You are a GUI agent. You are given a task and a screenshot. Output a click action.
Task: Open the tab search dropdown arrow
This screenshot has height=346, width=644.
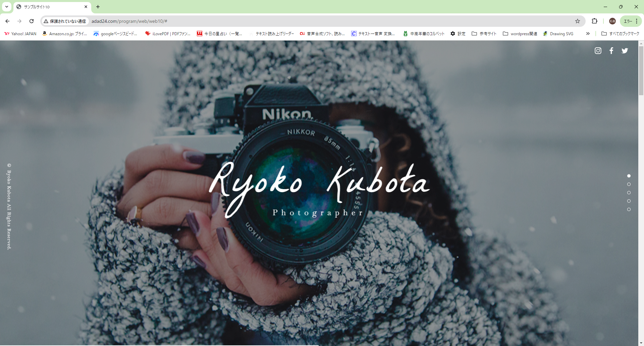6,7
